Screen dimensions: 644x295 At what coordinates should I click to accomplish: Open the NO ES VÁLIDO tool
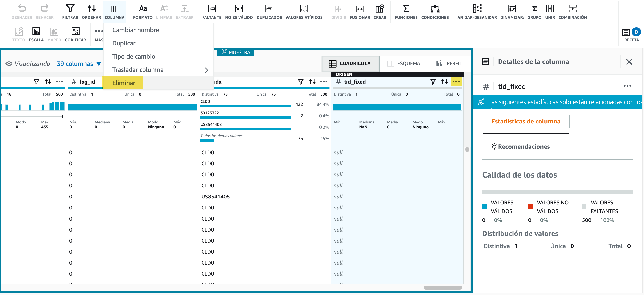239,12
